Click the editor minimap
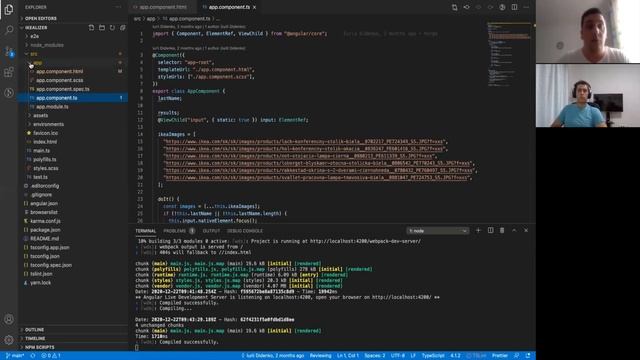 point(510,55)
